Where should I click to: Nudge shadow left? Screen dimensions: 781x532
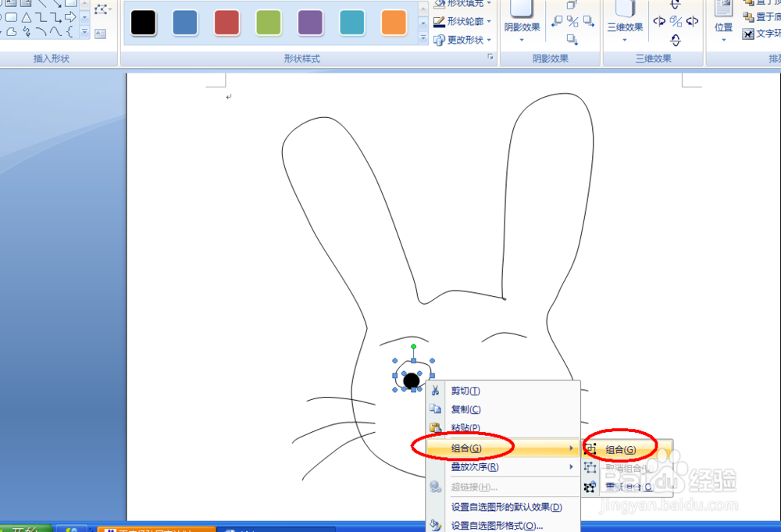[558, 21]
